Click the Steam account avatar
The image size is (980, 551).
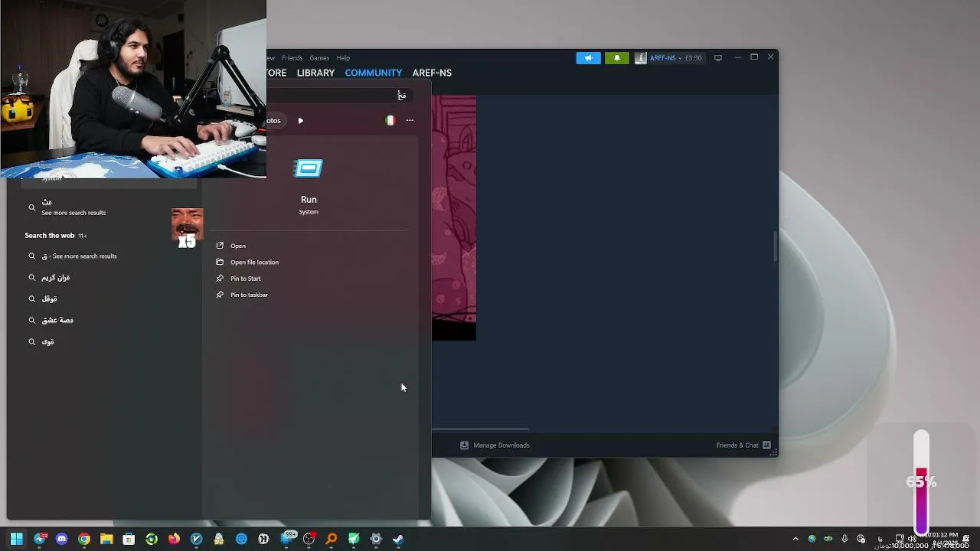click(641, 58)
